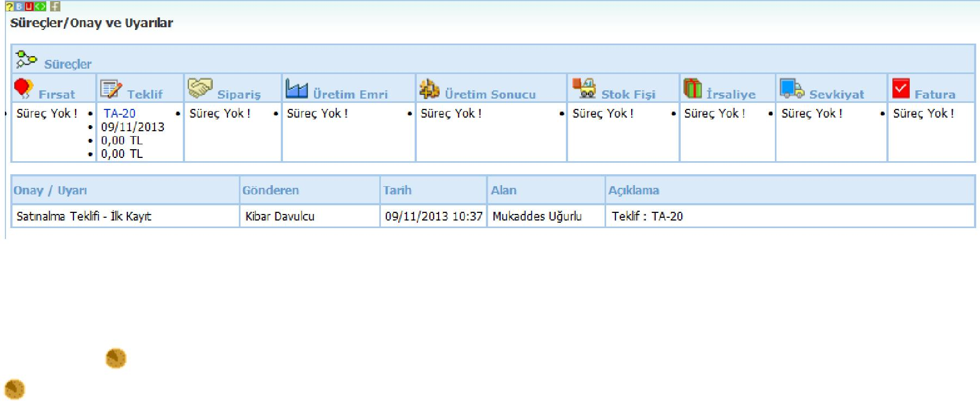
Task: Click the red U icon
Action: (x=29, y=7)
